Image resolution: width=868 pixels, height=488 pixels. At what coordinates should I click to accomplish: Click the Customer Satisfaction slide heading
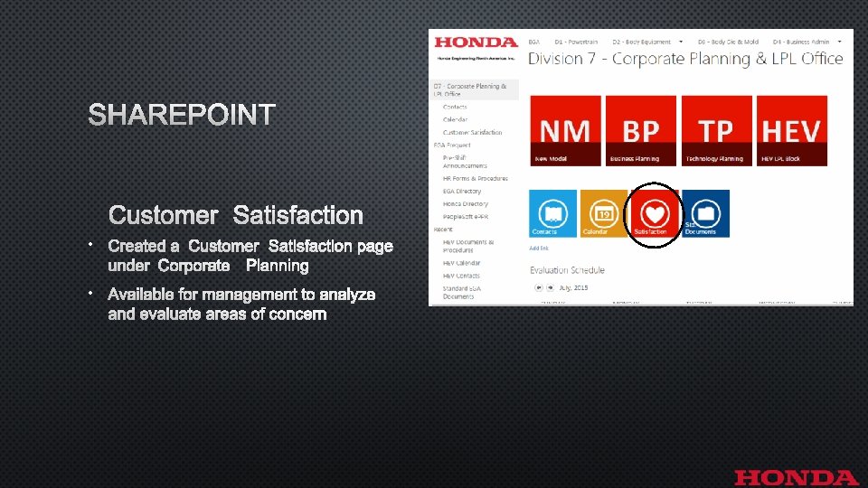236,215
